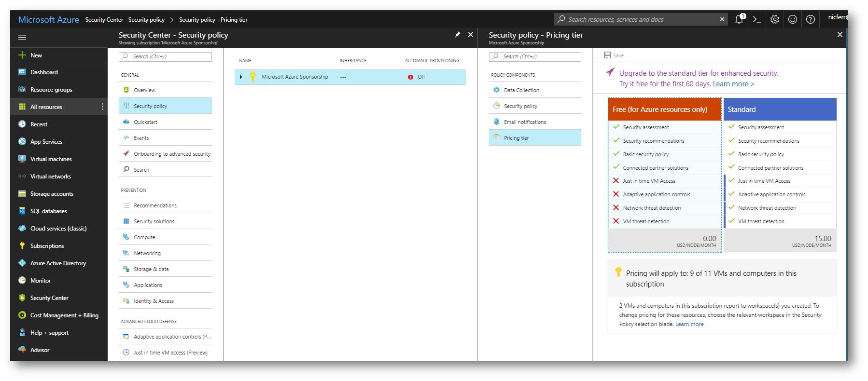
Task: Open Just in time VM access (Preview)
Action: [165, 353]
